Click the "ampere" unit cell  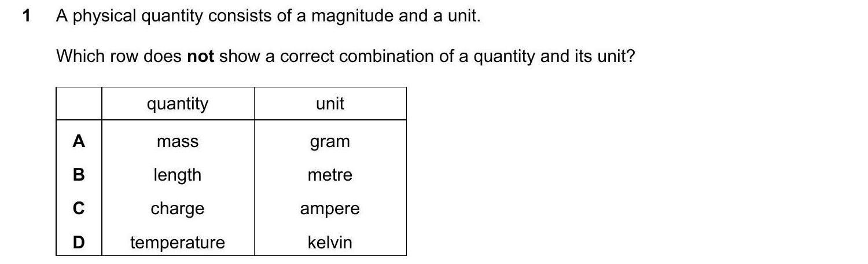point(330,208)
